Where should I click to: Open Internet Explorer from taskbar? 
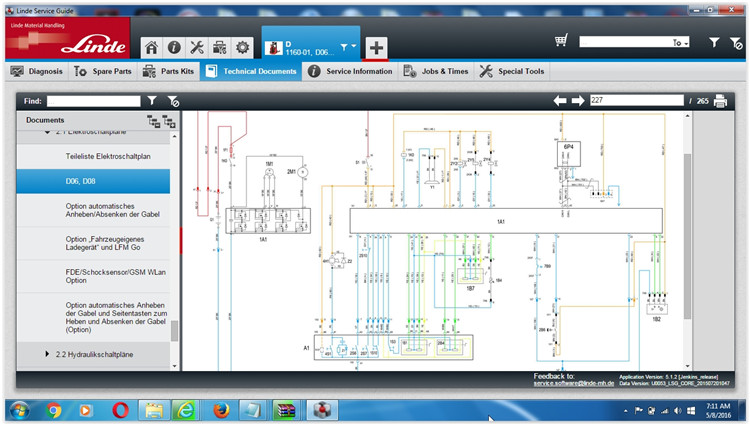coord(186,410)
